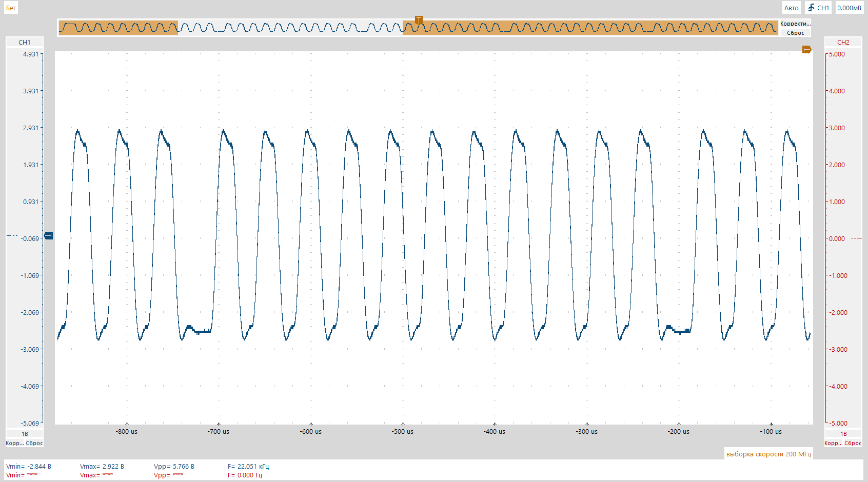Click the 0.000мВ trigger level field

[x=849, y=8]
